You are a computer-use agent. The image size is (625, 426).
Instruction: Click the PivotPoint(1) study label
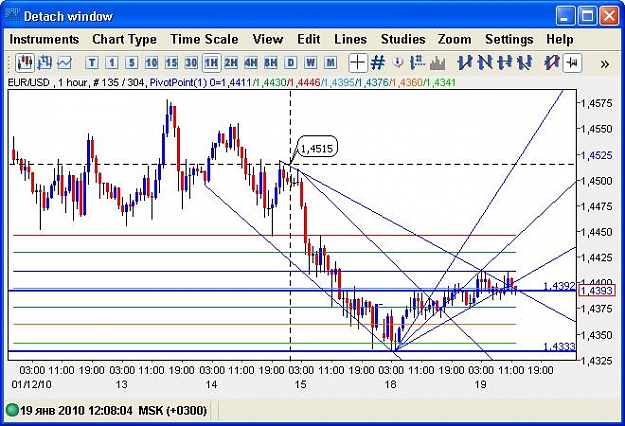point(178,83)
